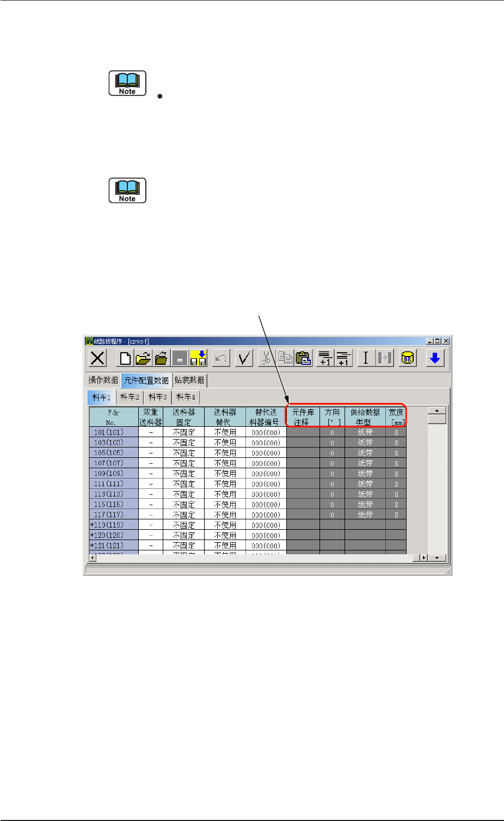Click the paste clipboard icon
This screenshot has height=821, width=504.
point(304,358)
